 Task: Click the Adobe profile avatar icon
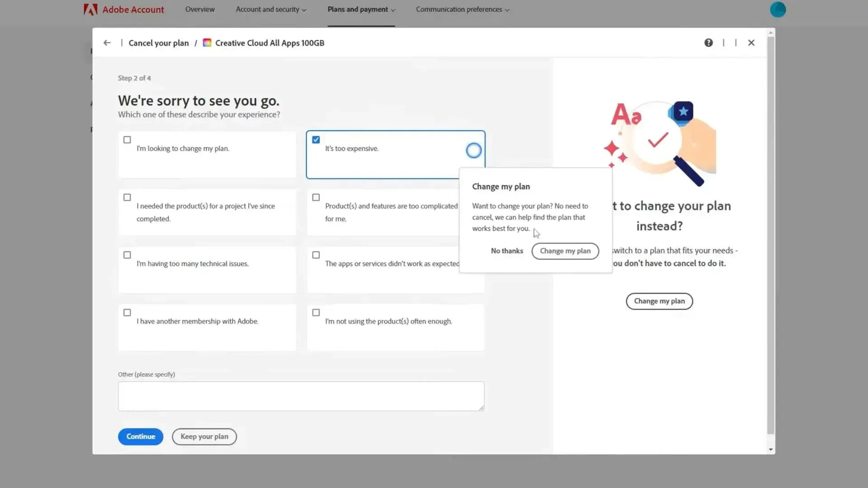778,9
